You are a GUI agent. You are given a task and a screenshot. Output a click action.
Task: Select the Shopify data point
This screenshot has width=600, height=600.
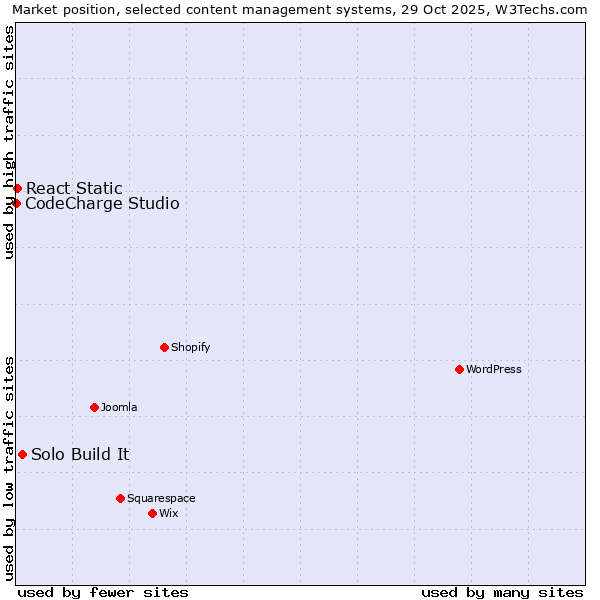click(164, 347)
